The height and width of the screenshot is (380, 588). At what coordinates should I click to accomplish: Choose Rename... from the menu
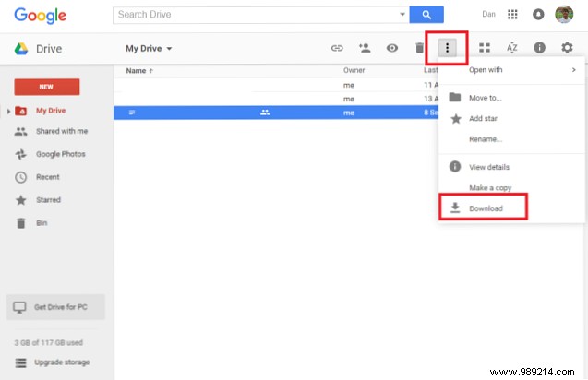point(511,139)
